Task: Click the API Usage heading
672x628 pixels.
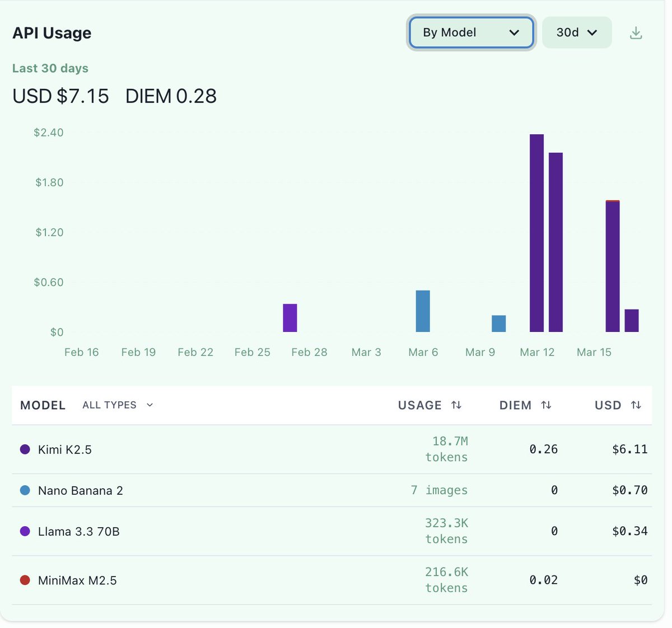Action: [x=52, y=33]
